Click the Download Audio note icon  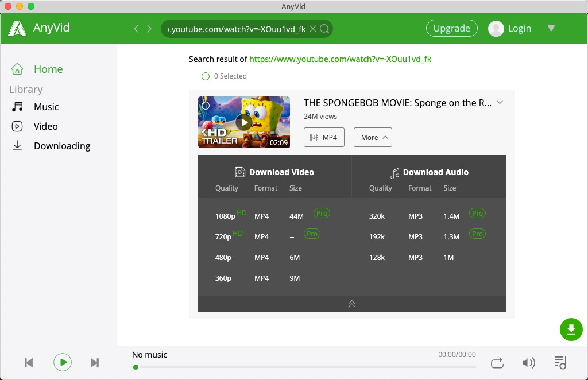pyautogui.click(x=394, y=173)
